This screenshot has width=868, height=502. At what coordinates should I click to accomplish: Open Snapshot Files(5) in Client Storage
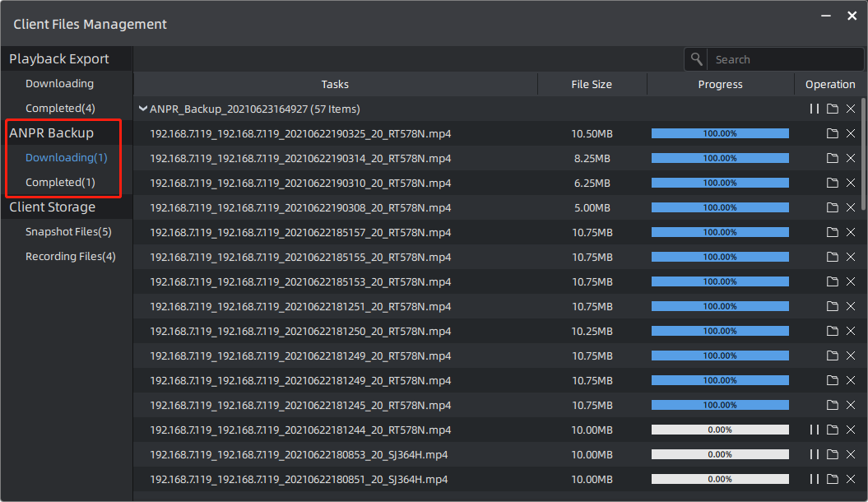pyautogui.click(x=68, y=231)
